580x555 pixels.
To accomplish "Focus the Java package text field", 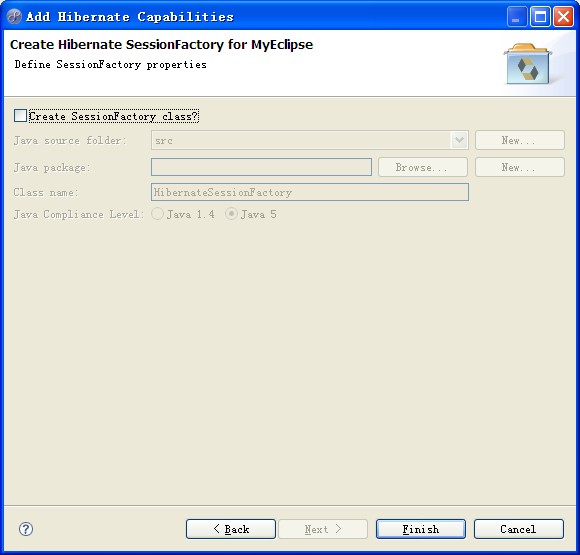I will (x=262, y=167).
